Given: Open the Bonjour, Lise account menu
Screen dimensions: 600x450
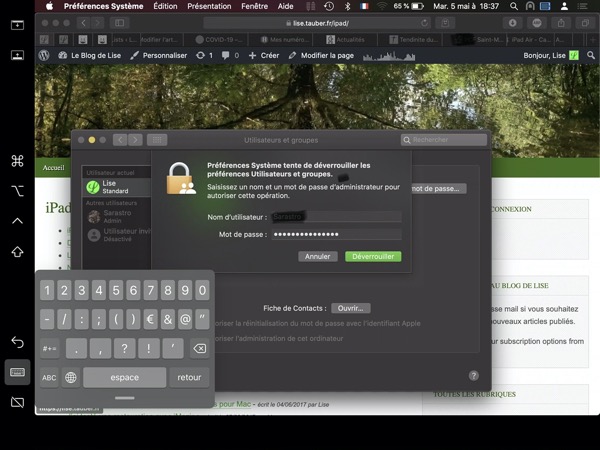Looking at the screenshot, I should 551,56.
